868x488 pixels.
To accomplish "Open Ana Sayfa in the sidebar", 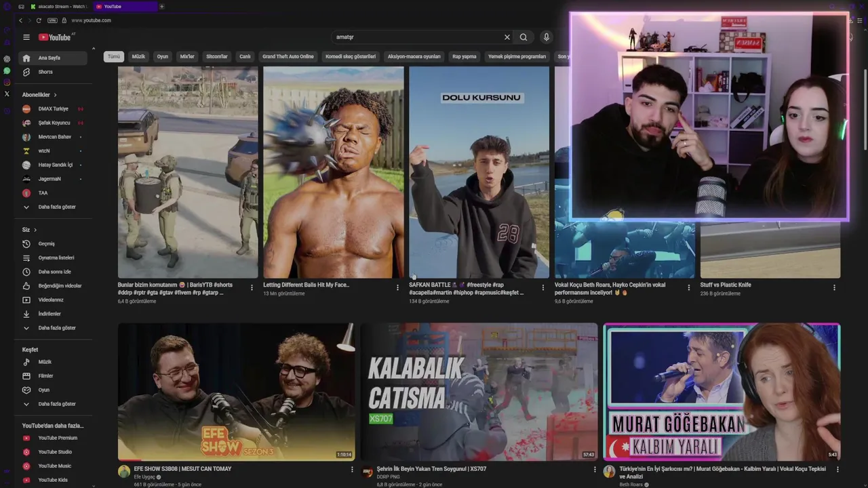I will tap(52, 58).
